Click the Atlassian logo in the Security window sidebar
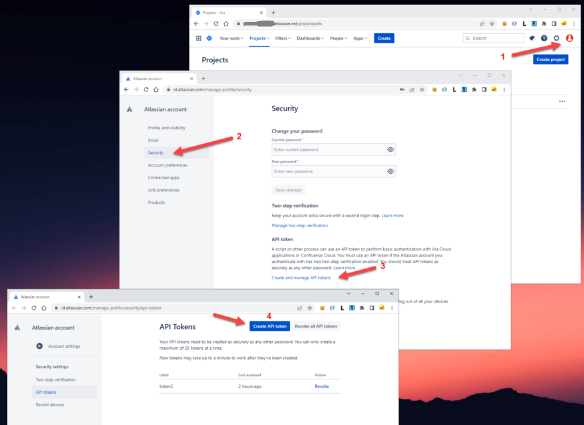The width and height of the screenshot is (584, 425). click(129, 109)
